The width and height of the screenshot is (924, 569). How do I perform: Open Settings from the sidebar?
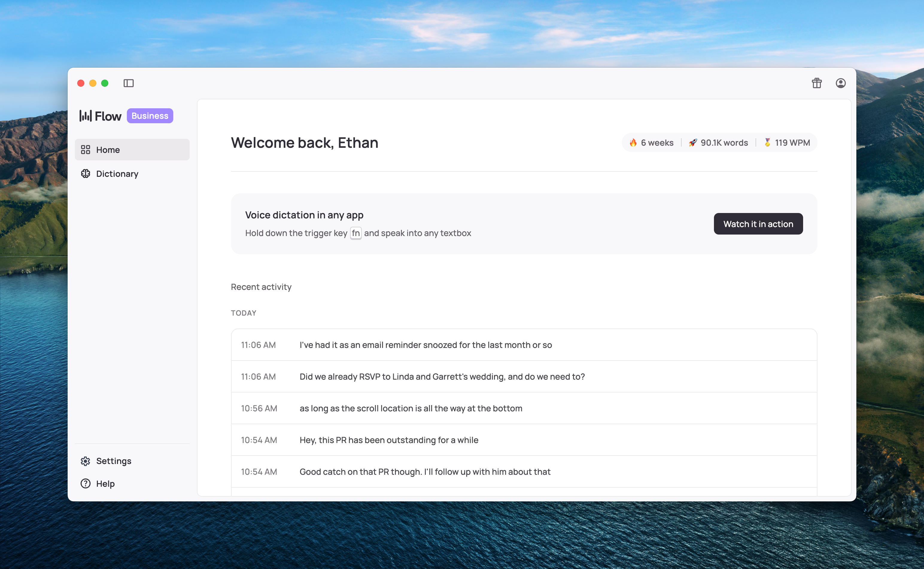point(132,461)
